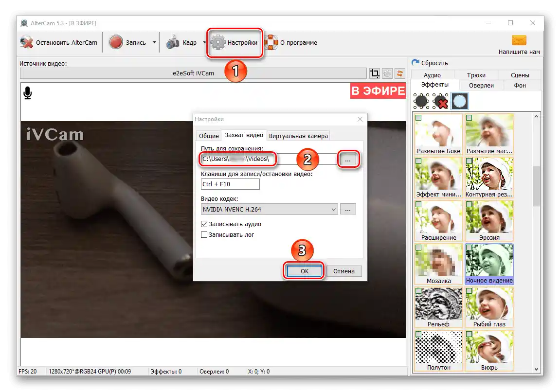Take a snapshot with the Кадр camera icon
The height and width of the screenshot is (392, 560).
click(173, 42)
